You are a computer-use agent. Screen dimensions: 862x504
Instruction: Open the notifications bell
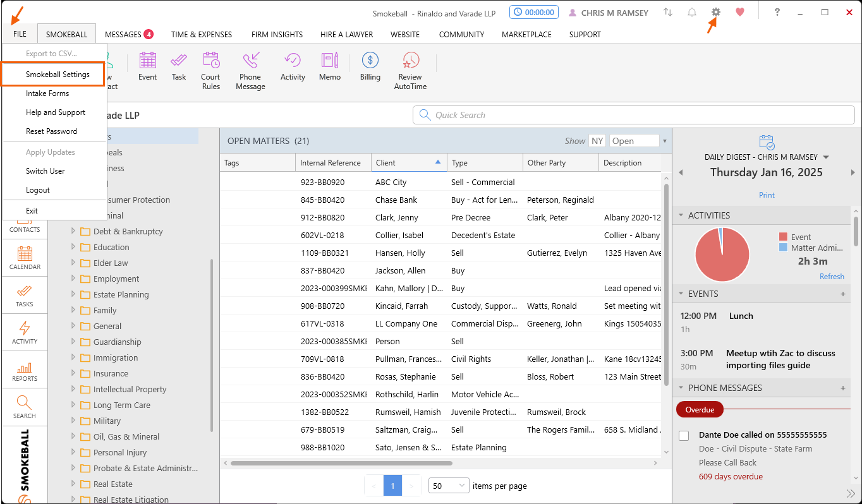pos(692,12)
